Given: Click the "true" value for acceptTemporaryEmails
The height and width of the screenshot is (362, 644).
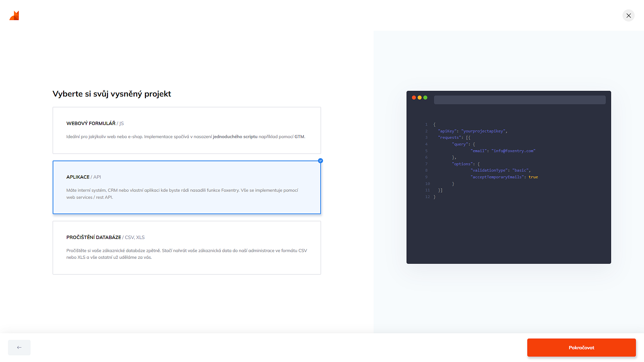Looking at the screenshot, I should (533, 177).
